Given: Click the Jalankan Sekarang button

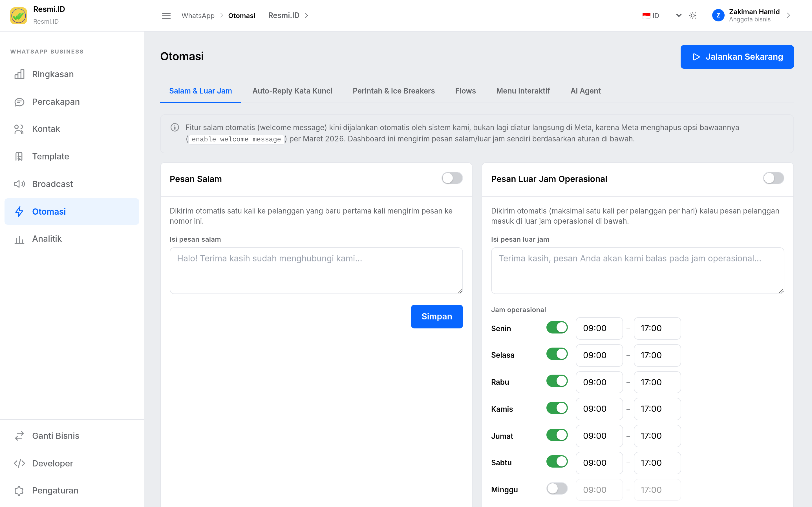Looking at the screenshot, I should click(x=737, y=57).
